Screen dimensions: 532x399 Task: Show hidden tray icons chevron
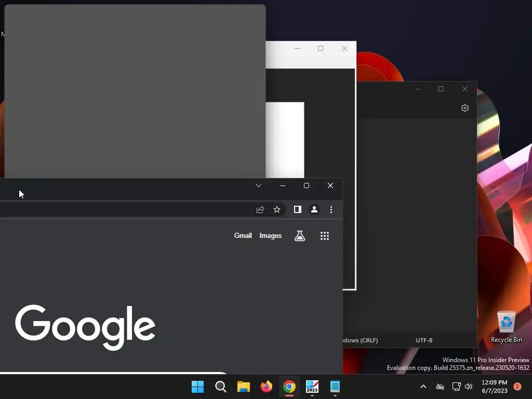(423, 387)
